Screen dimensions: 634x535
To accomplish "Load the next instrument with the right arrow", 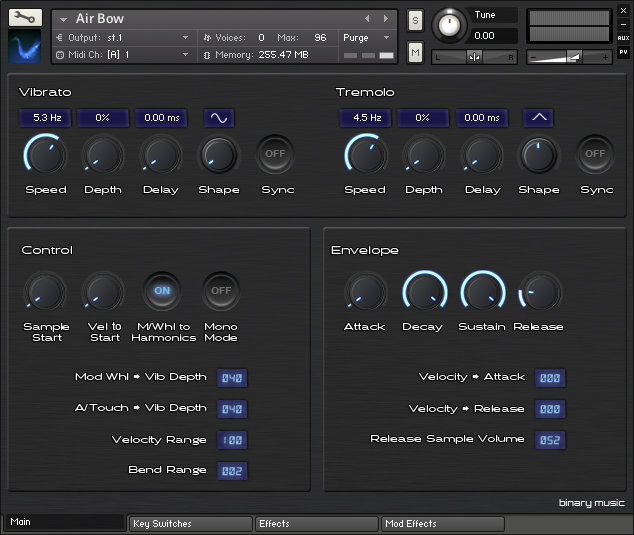I will click(386, 19).
